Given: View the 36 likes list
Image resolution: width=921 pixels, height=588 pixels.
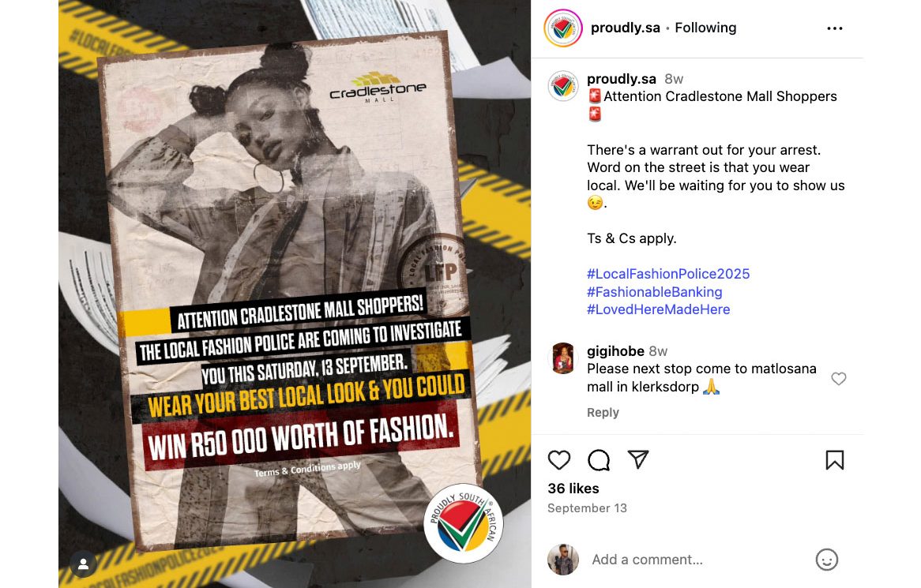Looking at the screenshot, I should [573, 489].
